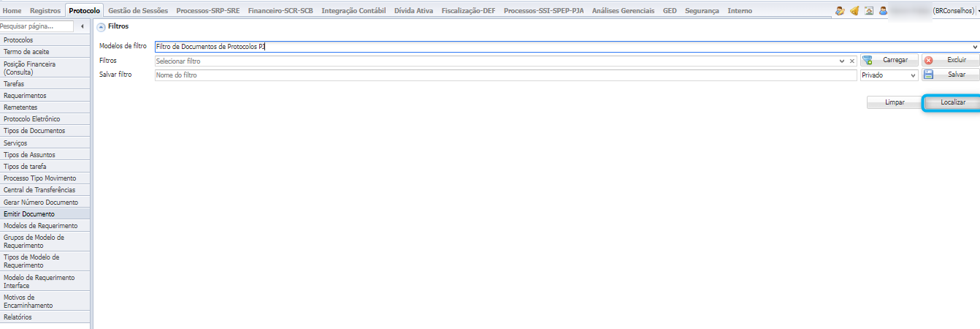This screenshot has height=329, width=980.
Task: Select Relatórios in the sidebar
Action: coord(45,317)
